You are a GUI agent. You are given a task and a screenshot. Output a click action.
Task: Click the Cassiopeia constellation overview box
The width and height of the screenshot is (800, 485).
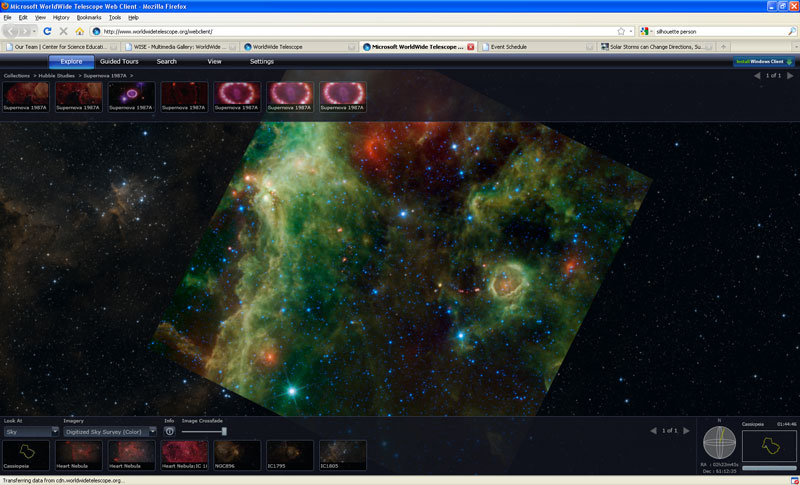[x=769, y=445]
